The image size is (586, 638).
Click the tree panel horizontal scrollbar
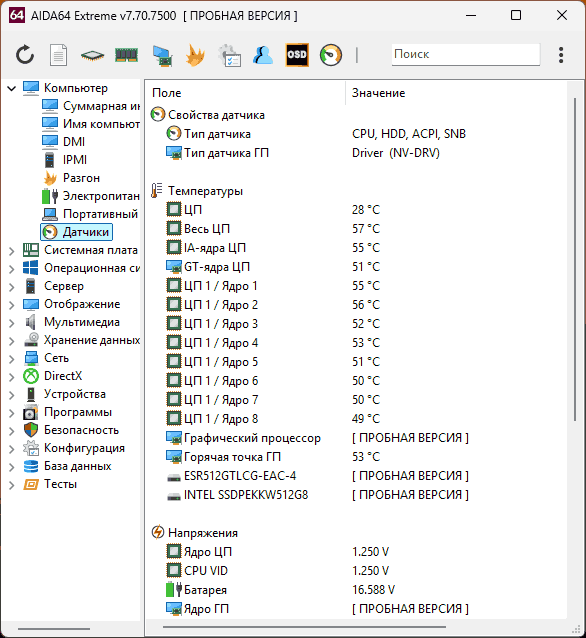54,629
